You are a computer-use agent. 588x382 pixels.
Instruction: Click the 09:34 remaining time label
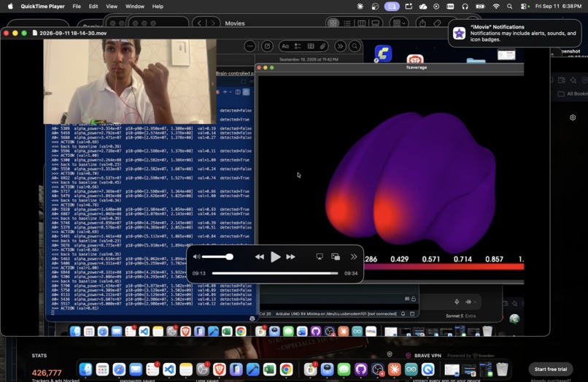[351, 273]
